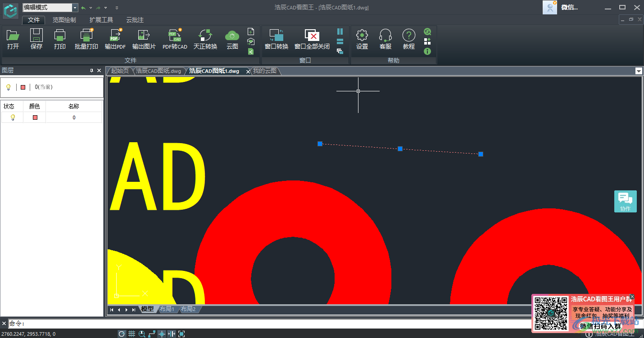Open quick access toolbar customize dropdown
This screenshot has width=644, height=338.
[117, 8]
